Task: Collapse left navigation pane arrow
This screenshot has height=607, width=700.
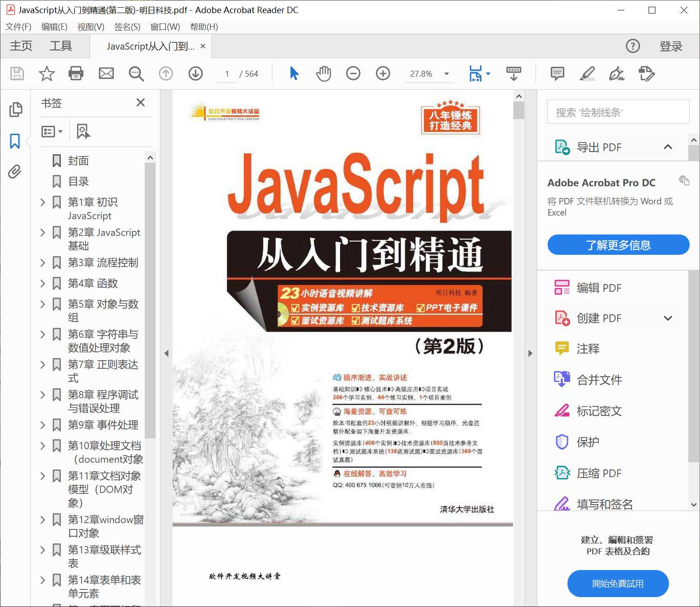Action: point(166,353)
